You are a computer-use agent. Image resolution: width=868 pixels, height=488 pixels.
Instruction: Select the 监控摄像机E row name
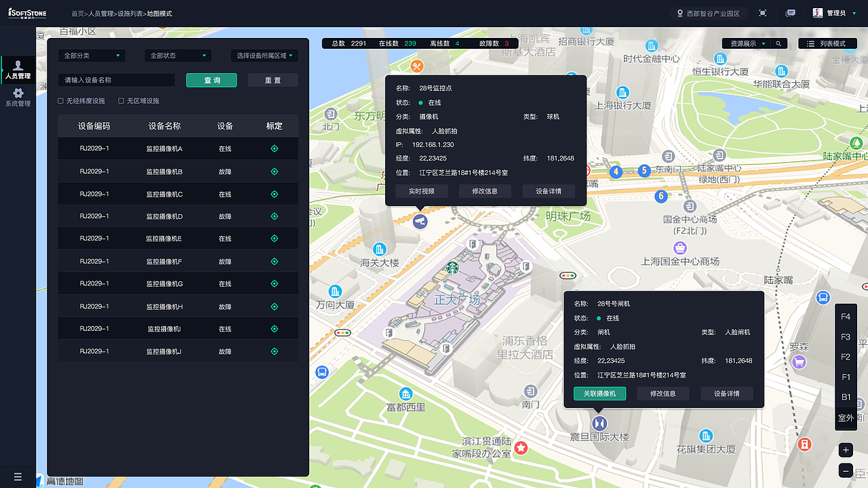164,239
